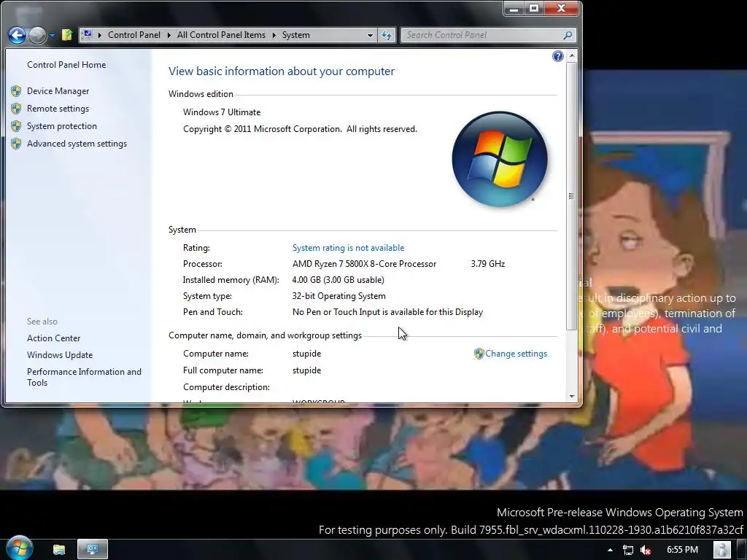Click shield icon beside Advanced system settings
Image resolution: width=747 pixels, height=560 pixels.
click(x=16, y=144)
